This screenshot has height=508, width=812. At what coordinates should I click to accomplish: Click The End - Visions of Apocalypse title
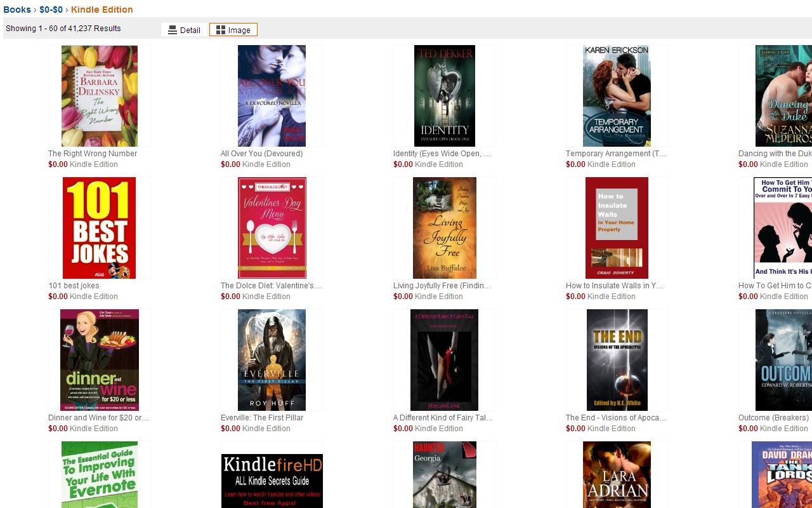(616, 418)
